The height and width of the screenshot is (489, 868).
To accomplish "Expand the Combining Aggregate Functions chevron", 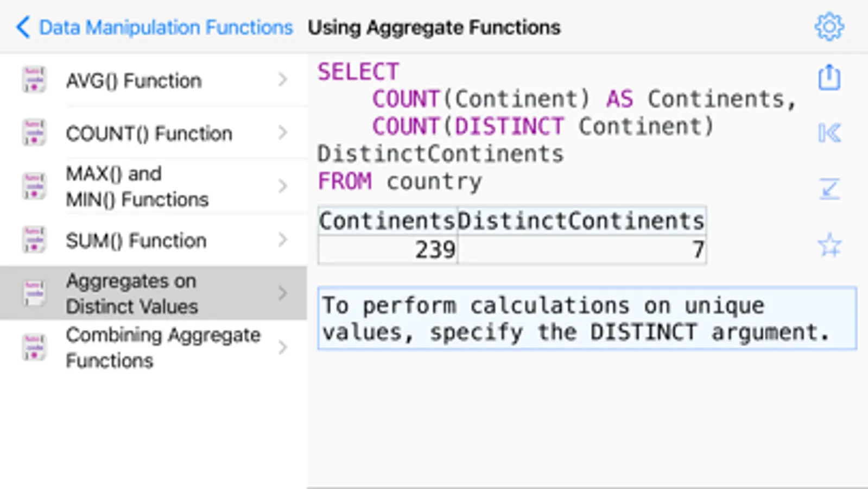I will coord(282,348).
